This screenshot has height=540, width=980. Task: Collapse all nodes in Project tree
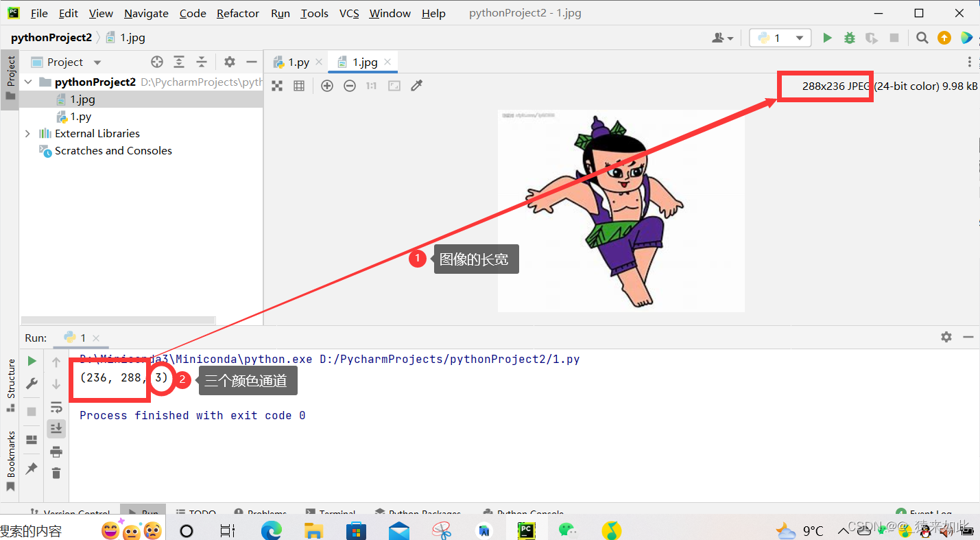pos(202,62)
